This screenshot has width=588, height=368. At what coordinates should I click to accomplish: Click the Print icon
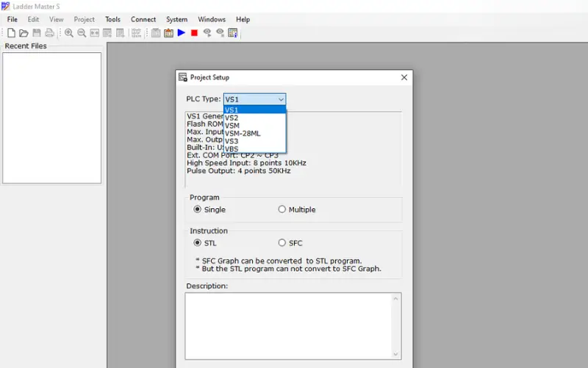49,33
